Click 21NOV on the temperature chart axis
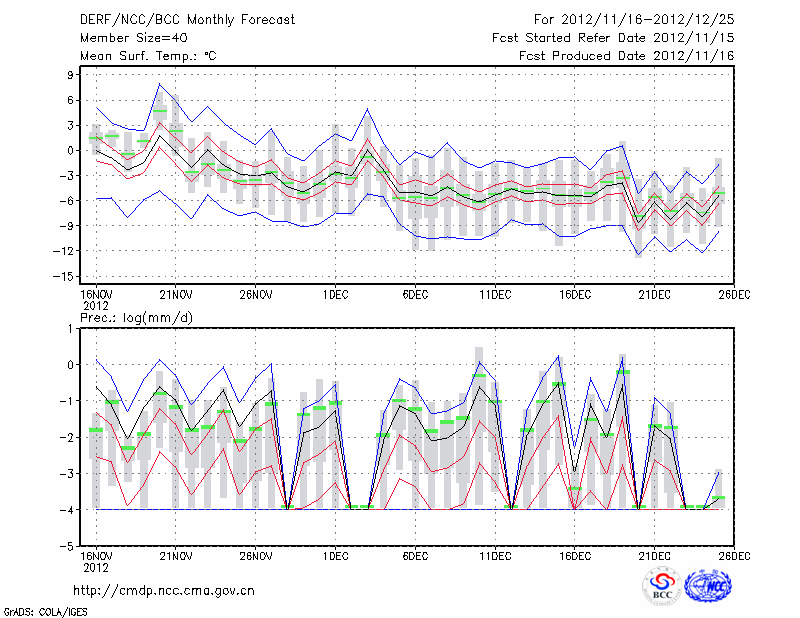Screen dimensions: 800x618 (x=175, y=294)
